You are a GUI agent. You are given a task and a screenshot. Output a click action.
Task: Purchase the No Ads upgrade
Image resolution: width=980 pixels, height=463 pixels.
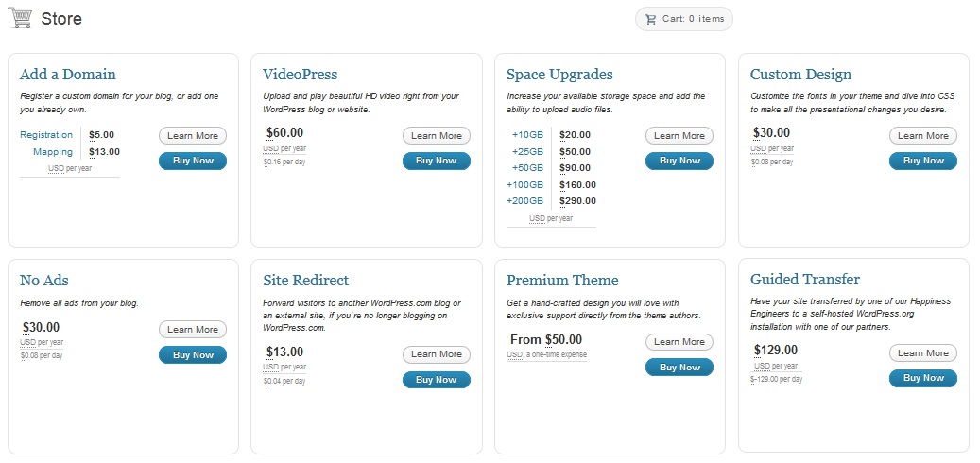click(x=193, y=355)
